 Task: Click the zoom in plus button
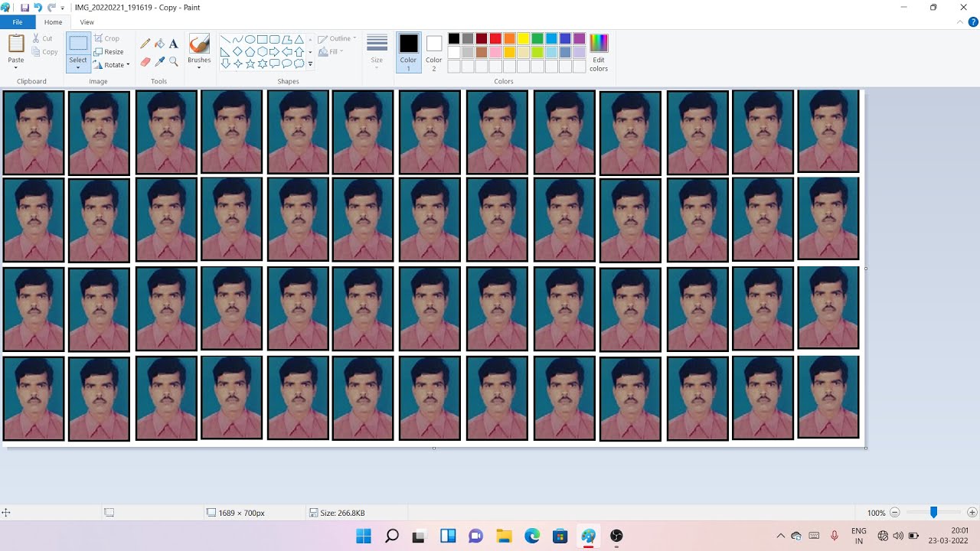point(972,513)
